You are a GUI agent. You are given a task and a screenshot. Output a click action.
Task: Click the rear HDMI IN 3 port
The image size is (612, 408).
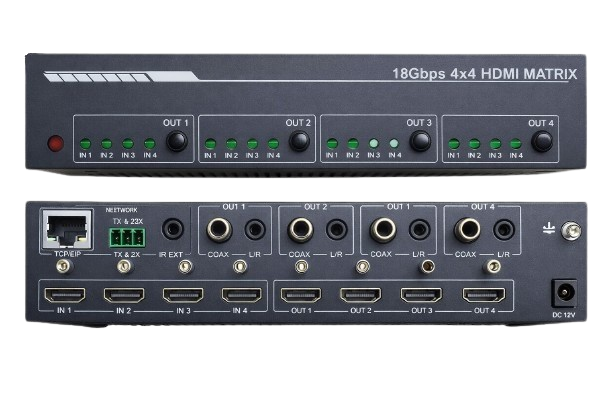pos(183,296)
